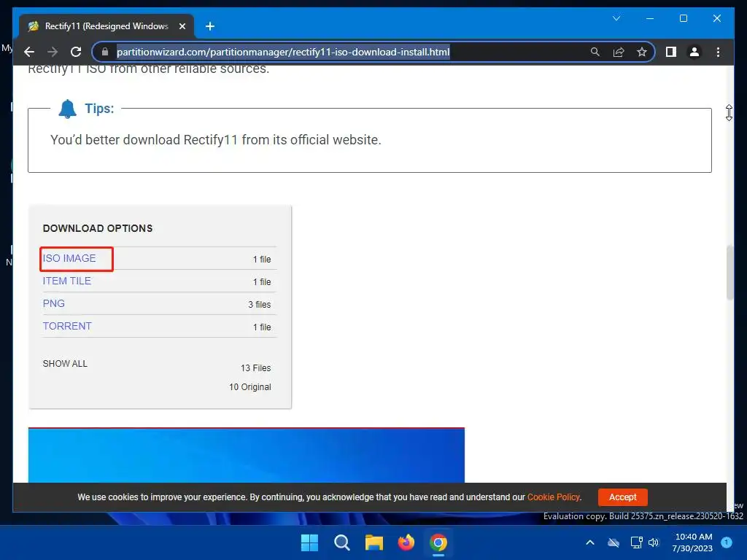Image resolution: width=747 pixels, height=560 pixels.
Task: Go back to the previous page
Action: [29, 52]
